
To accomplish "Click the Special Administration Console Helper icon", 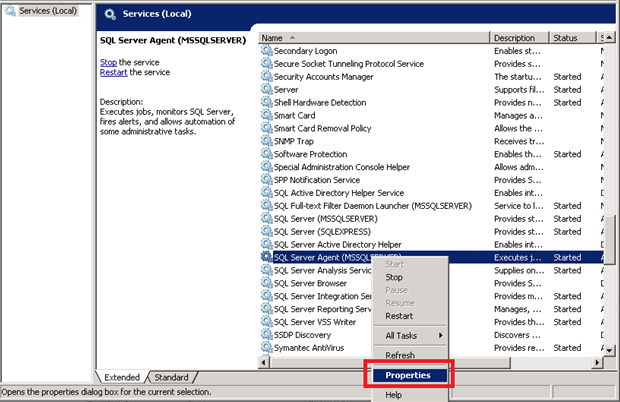I will (267, 166).
